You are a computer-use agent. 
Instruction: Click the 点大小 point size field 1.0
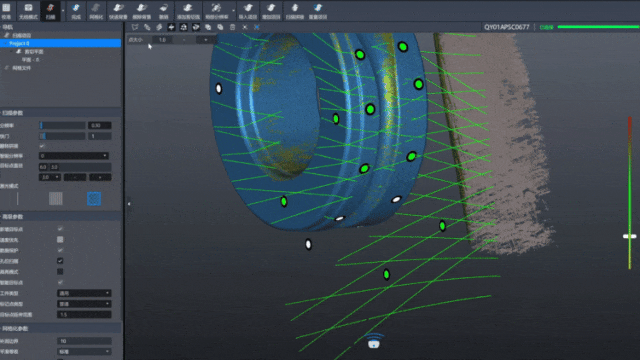coord(162,40)
